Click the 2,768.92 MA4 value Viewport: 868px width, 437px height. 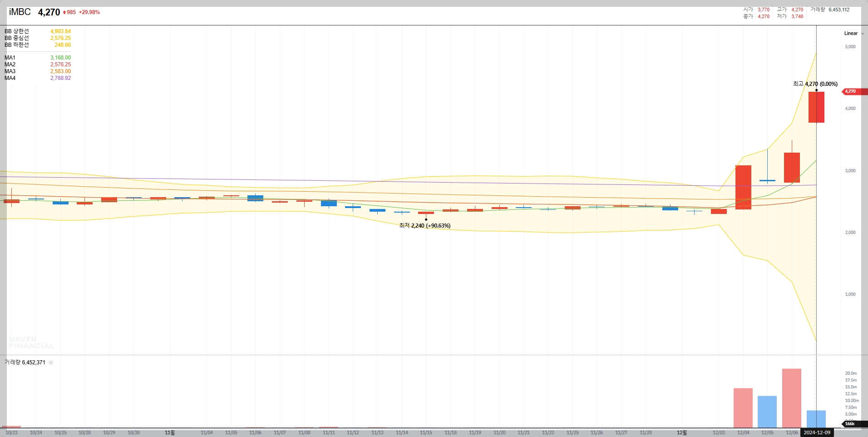pos(60,78)
